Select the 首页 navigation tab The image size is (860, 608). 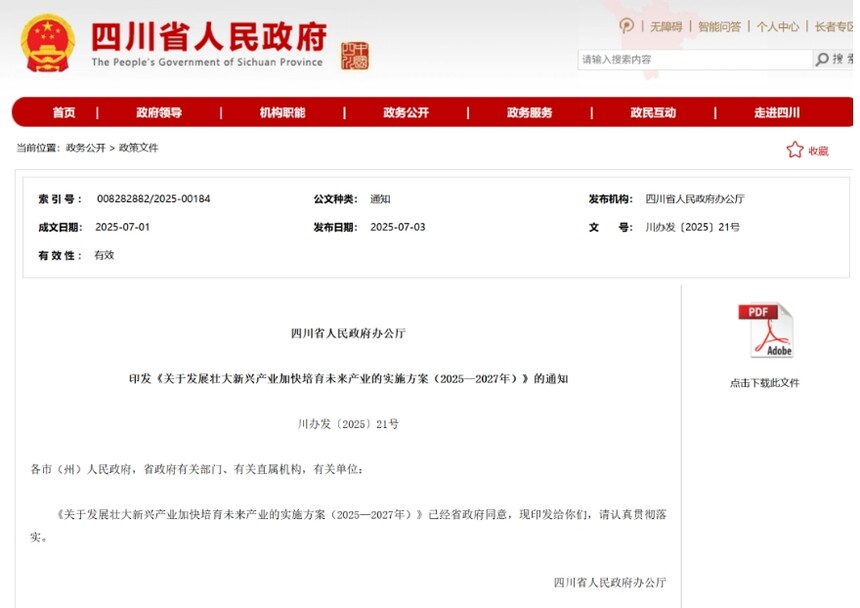pos(63,112)
